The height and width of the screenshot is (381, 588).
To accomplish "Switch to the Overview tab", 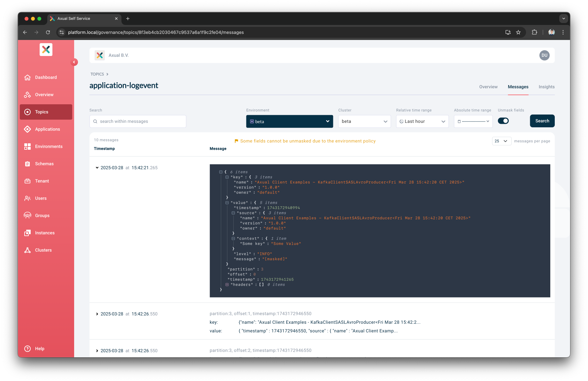I will [x=488, y=87].
